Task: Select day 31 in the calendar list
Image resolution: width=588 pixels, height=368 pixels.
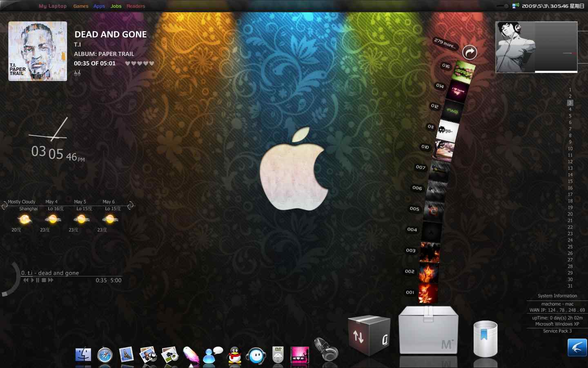Action: click(x=570, y=286)
